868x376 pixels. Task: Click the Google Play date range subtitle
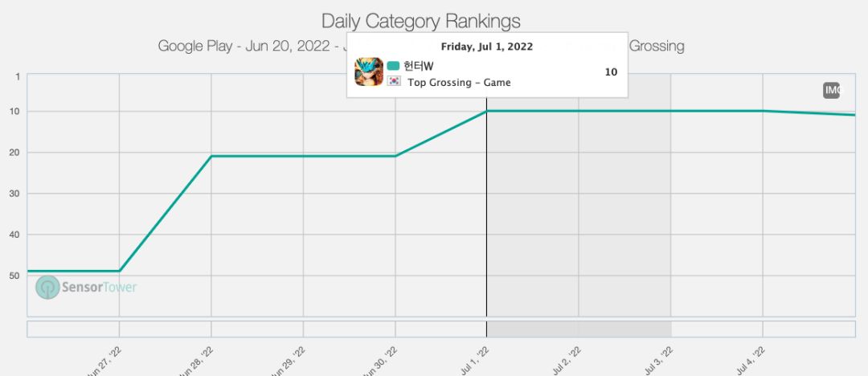[x=249, y=46]
